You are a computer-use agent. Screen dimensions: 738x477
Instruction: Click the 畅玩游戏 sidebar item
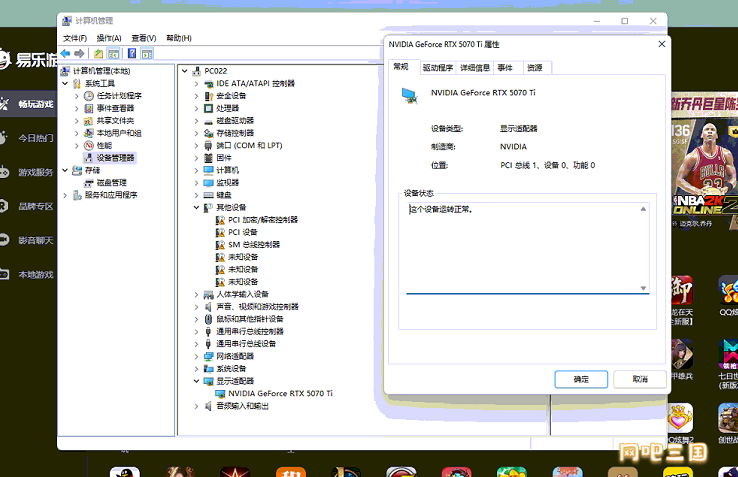[x=28, y=104]
